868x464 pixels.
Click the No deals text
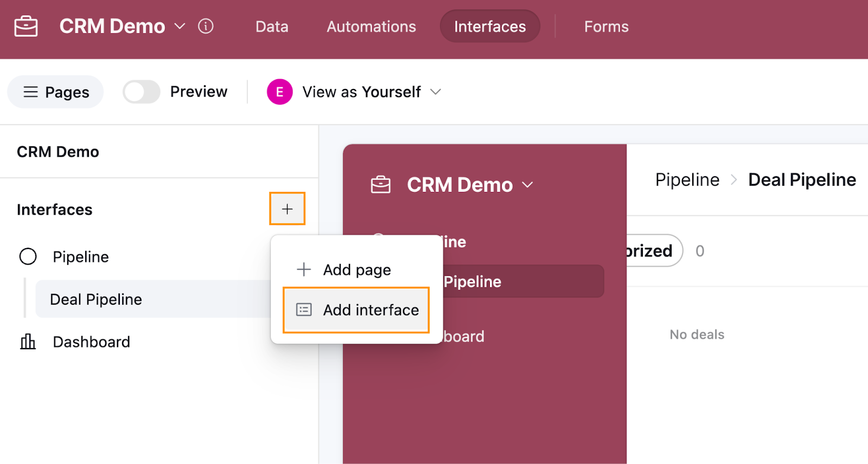click(697, 334)
